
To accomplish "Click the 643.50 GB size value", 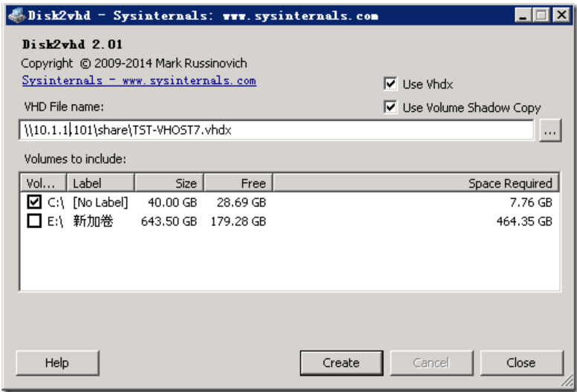I will coord(169,221).
